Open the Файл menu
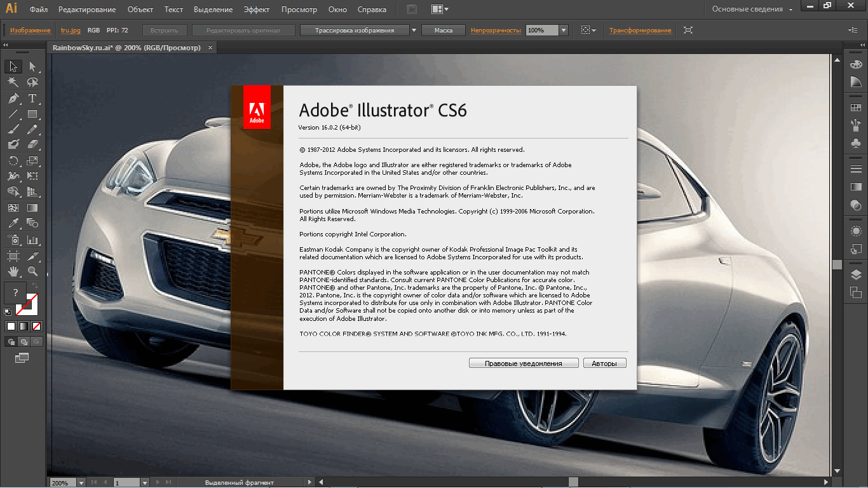This screenshot has height=488, width=868. (x=39, y=10)
